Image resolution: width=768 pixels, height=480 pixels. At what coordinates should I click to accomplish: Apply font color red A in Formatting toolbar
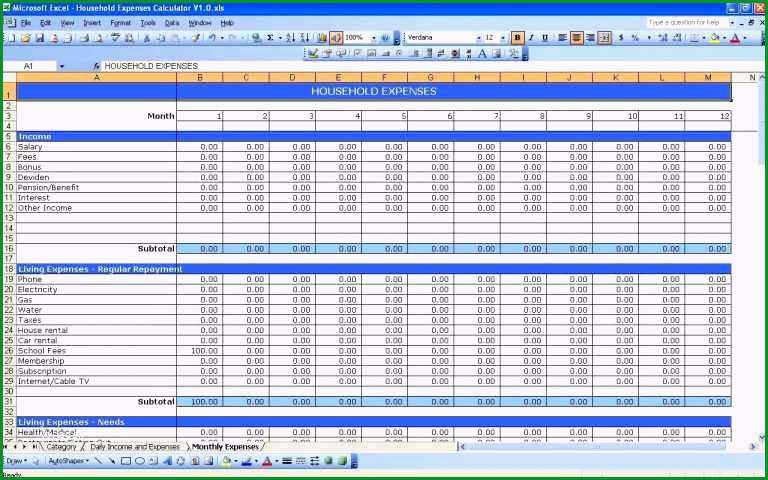[735, 38]
